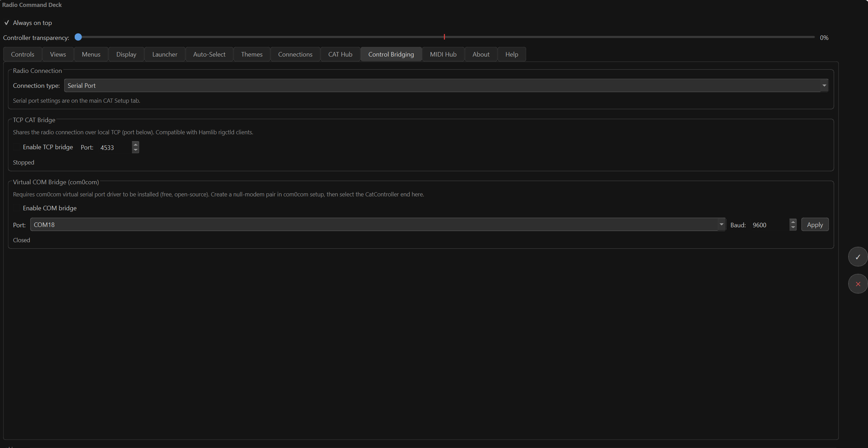Enable the TCP bridge checkbox
This screenshot has height=448, width=868.
[17, 147]
